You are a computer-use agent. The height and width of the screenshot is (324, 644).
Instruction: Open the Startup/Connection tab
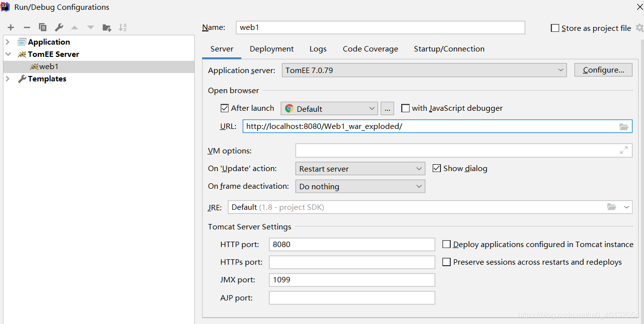pyautogui.click(x=449, y=49)
